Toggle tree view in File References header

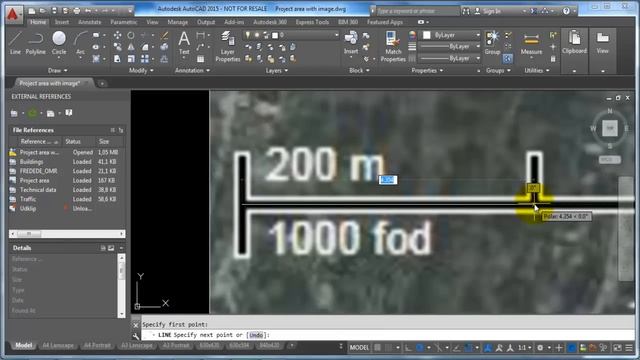[121, 130]
